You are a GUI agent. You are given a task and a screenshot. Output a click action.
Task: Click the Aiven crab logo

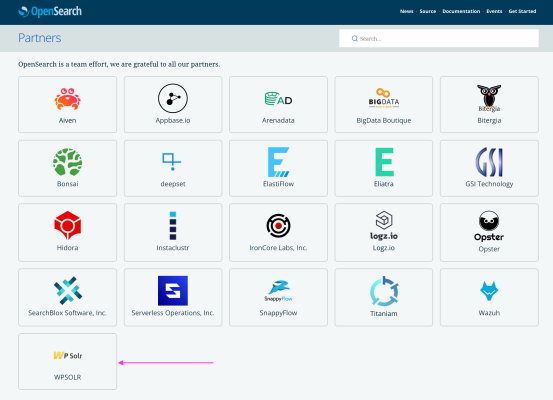coord(67,99)
